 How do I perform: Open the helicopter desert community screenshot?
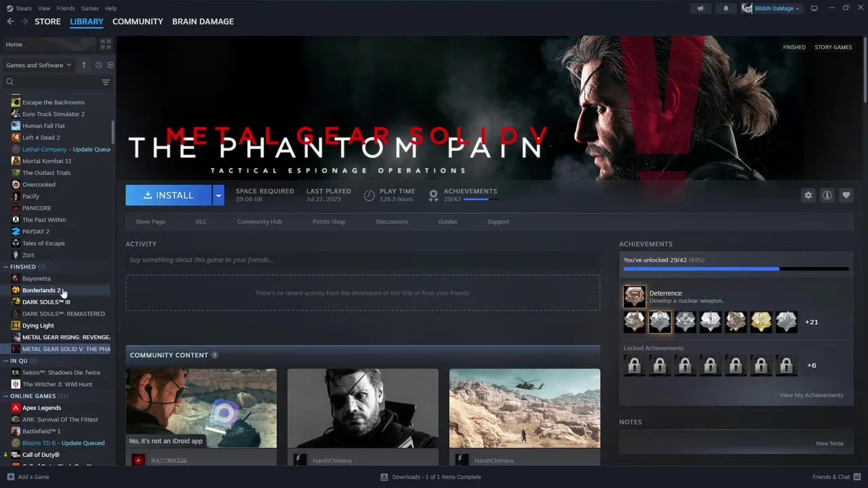click(x=525, y=409)
